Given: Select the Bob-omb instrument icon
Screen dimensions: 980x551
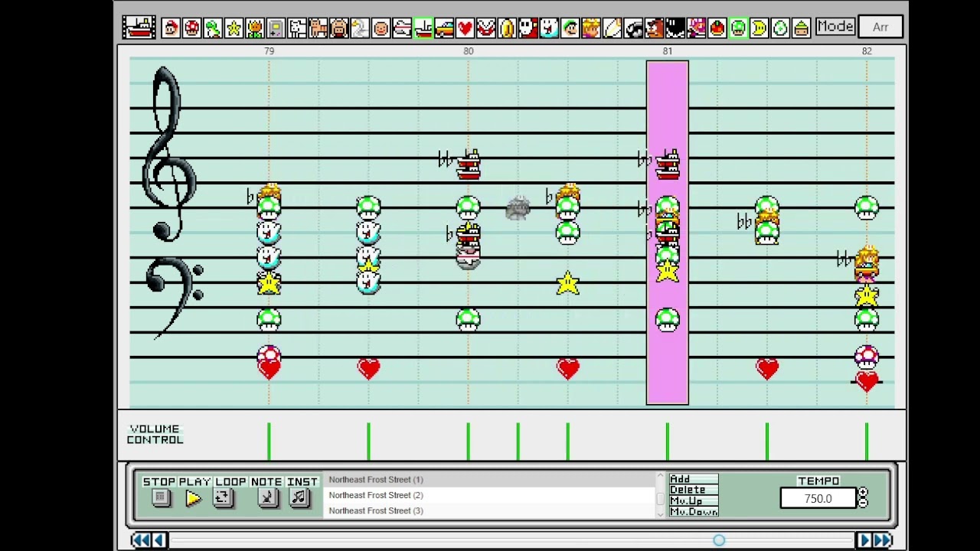Looking at the screenshot, I should (x=675, y=28).
